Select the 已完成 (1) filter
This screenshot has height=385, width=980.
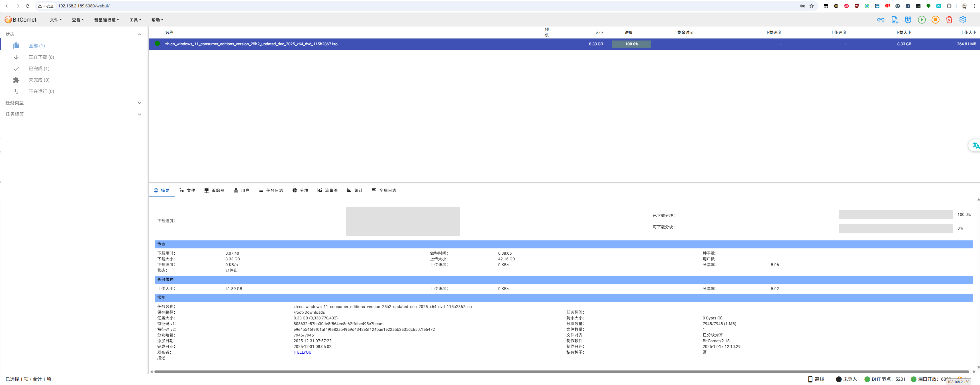(x=39, y=68)
